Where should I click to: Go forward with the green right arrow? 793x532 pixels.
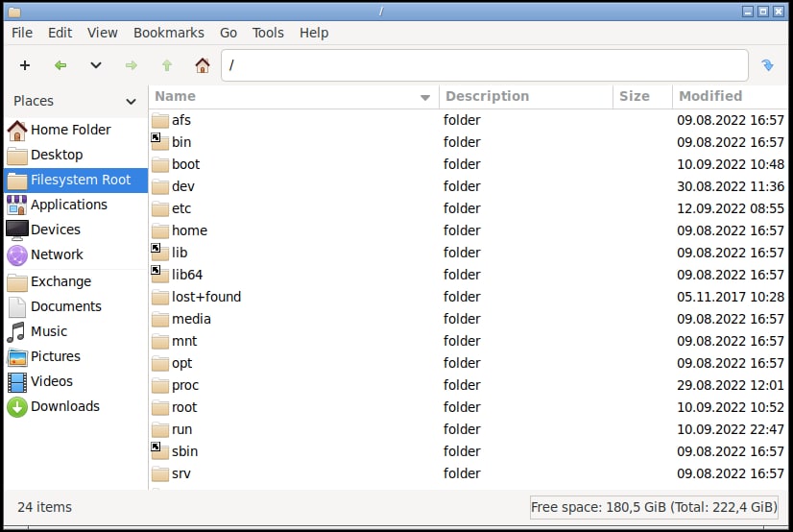[x=132, y=65]
